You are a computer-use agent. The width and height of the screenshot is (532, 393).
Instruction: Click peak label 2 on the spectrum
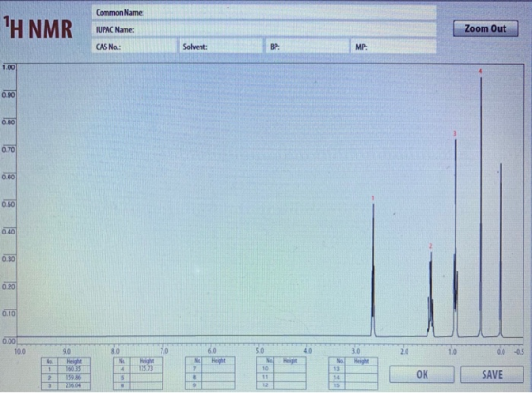[x=431, y=246]
